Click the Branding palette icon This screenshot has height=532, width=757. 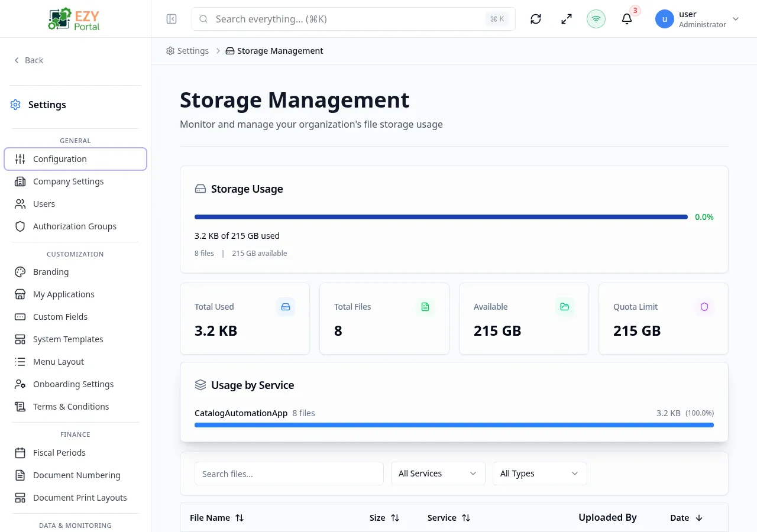(x=20, y=272)
